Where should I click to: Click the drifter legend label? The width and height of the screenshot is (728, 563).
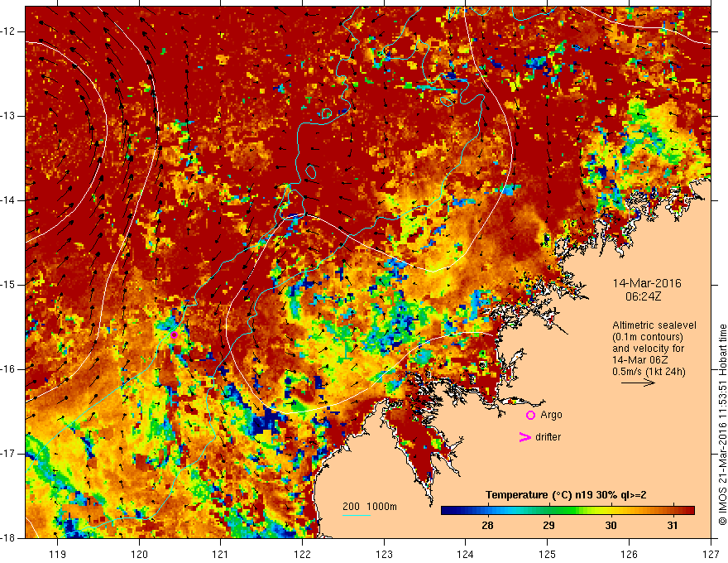pos(548,437)
